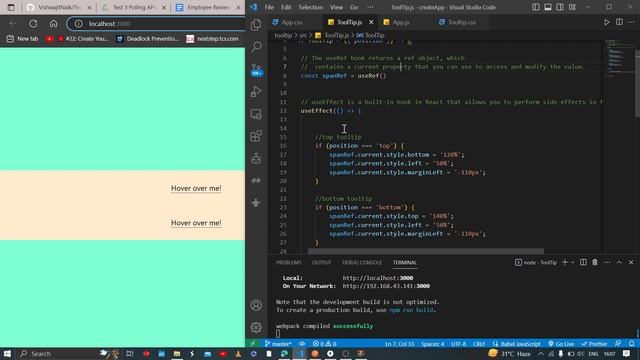Viewport: 640px width, 360px height.
Task: Open the File menu
Action: coord(269,7)
